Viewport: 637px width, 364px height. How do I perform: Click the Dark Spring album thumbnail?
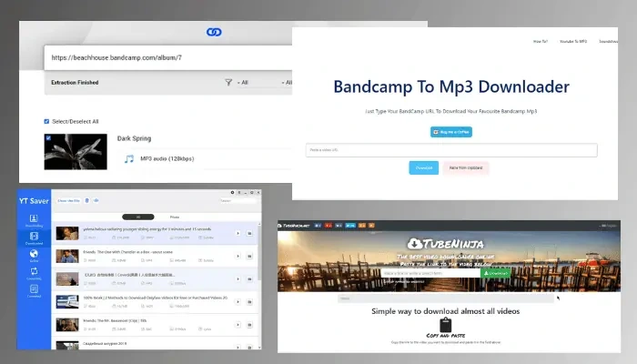(x=76, y=152)
